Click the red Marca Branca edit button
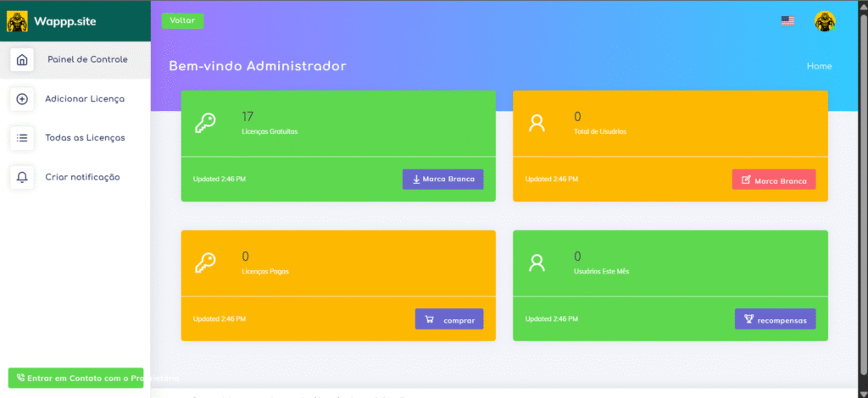This screenshot has height=398, width=868. pos(773,180)
